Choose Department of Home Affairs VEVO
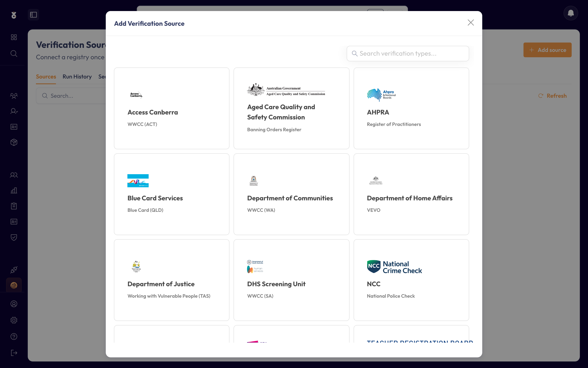The height and width of the screenshot is (368, 588). 411,194
